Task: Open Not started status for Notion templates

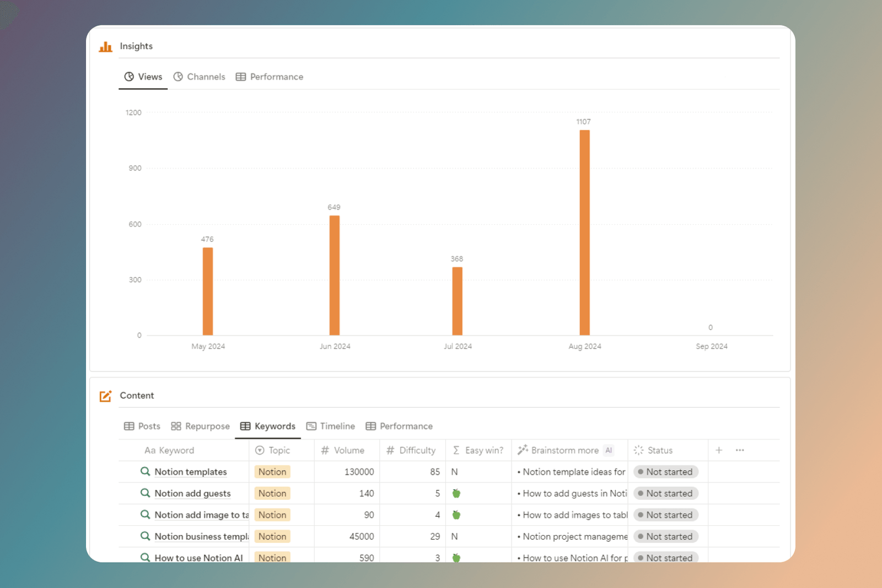Action: (x=665, y=472)
